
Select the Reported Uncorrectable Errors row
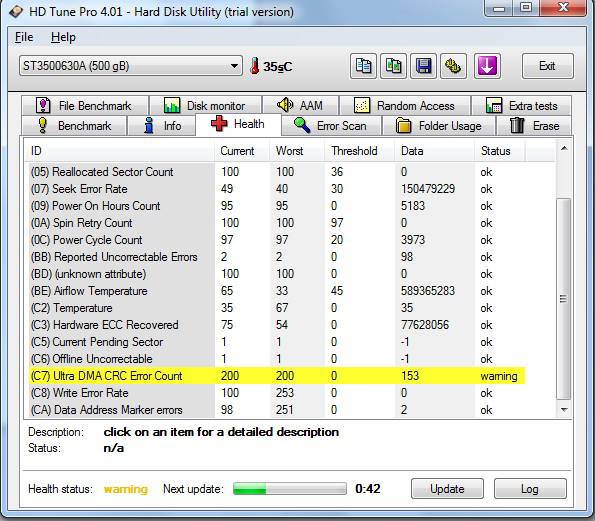[x=277, y=257]
